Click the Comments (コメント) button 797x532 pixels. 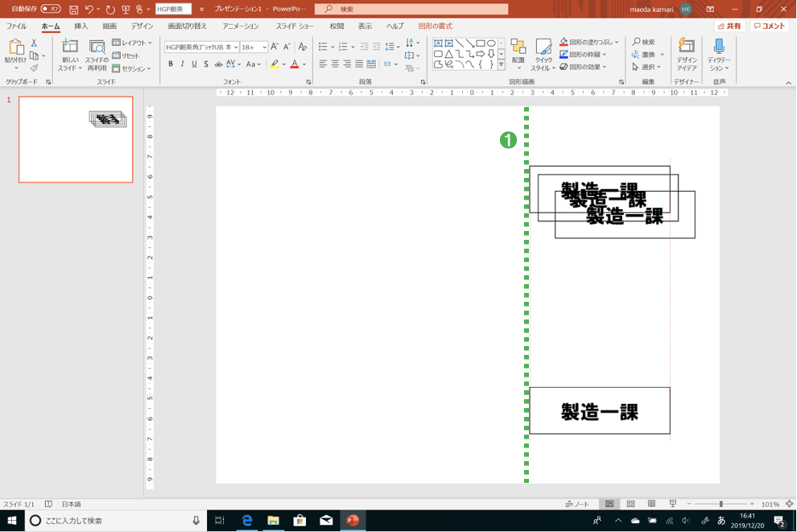click(x=770, y=26)
